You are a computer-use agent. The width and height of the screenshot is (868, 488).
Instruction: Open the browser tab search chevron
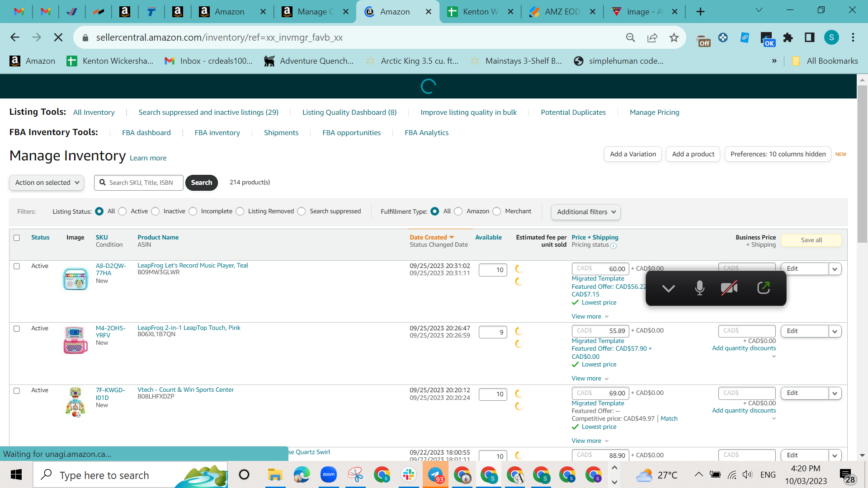[x=759, y=10]
